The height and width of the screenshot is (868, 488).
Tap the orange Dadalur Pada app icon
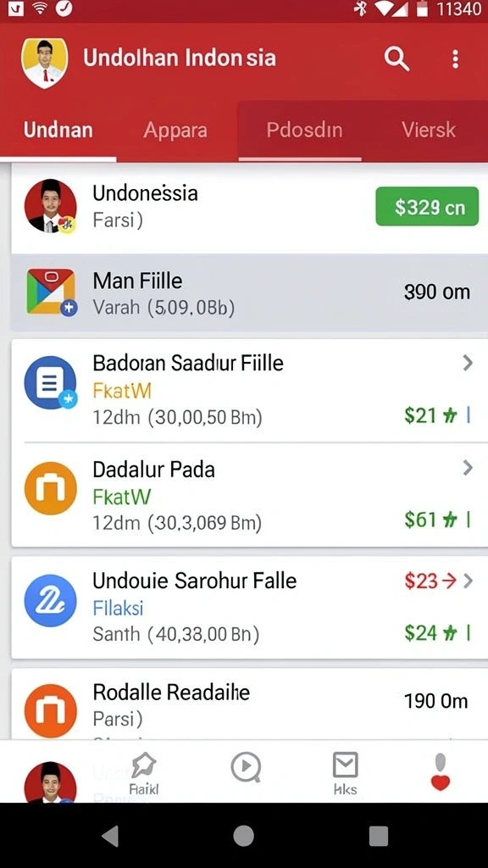(x=50, y=489)
